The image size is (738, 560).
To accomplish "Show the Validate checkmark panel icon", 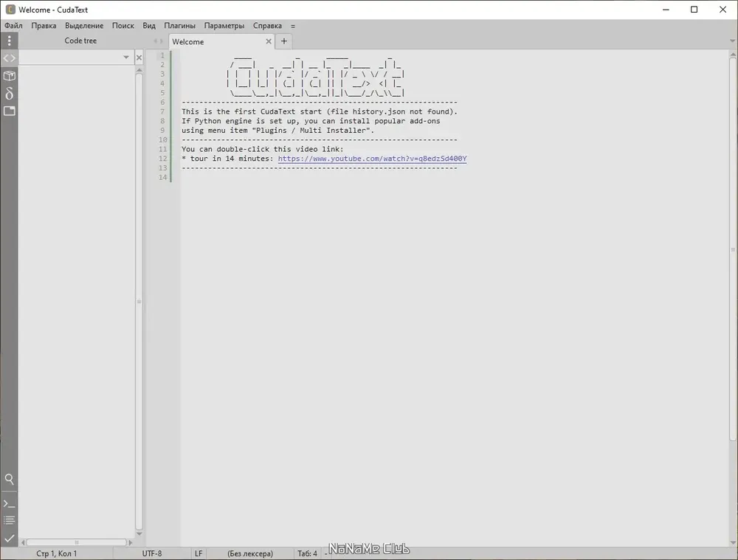I will (x=9, y=538).
